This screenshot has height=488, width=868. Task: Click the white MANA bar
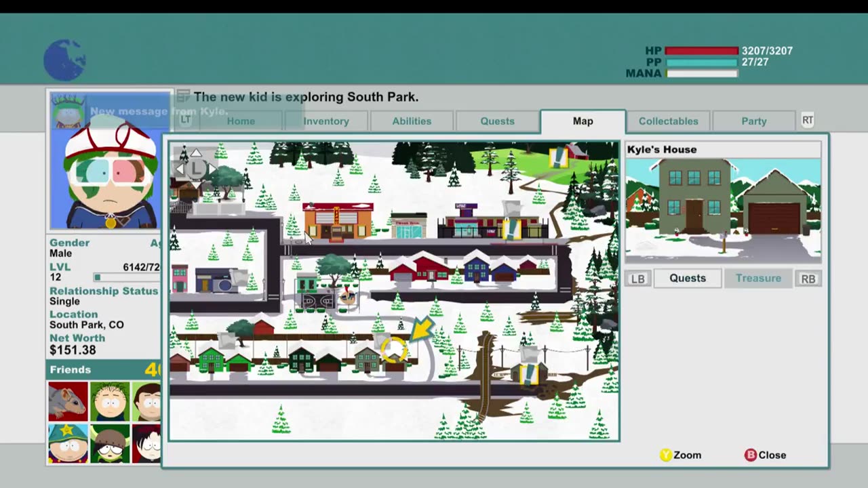tap(701, 73)
